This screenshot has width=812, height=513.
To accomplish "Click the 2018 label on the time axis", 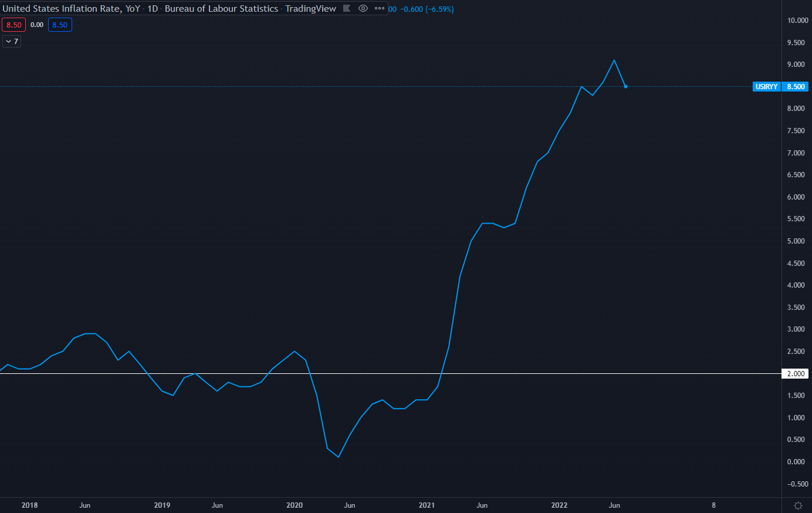I will point(29,505).
